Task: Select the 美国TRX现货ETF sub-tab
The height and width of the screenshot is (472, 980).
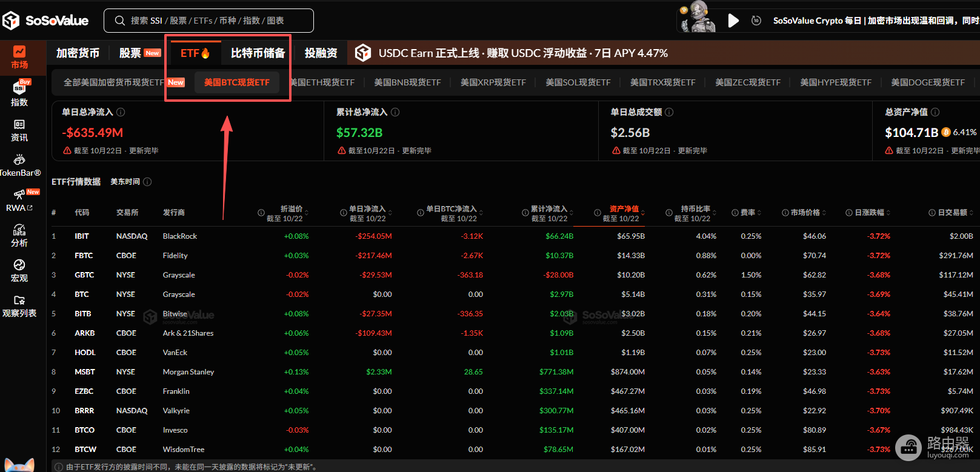Action: coord(662,82)
